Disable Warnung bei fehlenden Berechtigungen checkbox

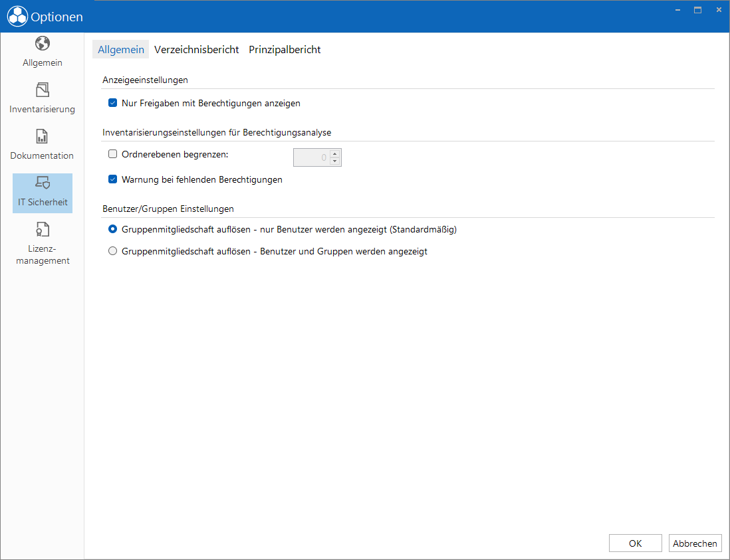[112, 179]
